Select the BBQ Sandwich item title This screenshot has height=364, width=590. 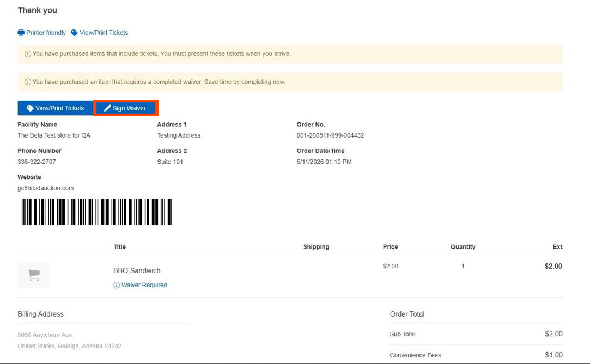click(x=137, y=270)
